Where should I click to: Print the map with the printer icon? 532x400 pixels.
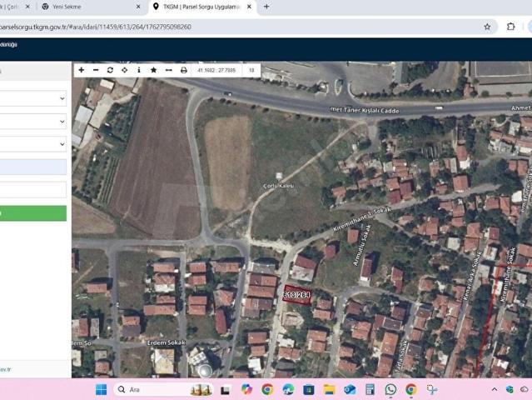183,70
